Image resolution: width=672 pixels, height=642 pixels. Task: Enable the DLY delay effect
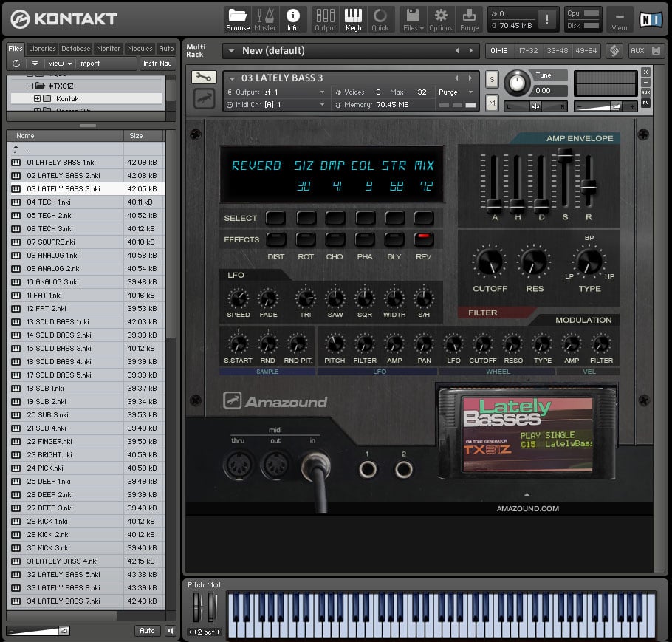point(394,239)
